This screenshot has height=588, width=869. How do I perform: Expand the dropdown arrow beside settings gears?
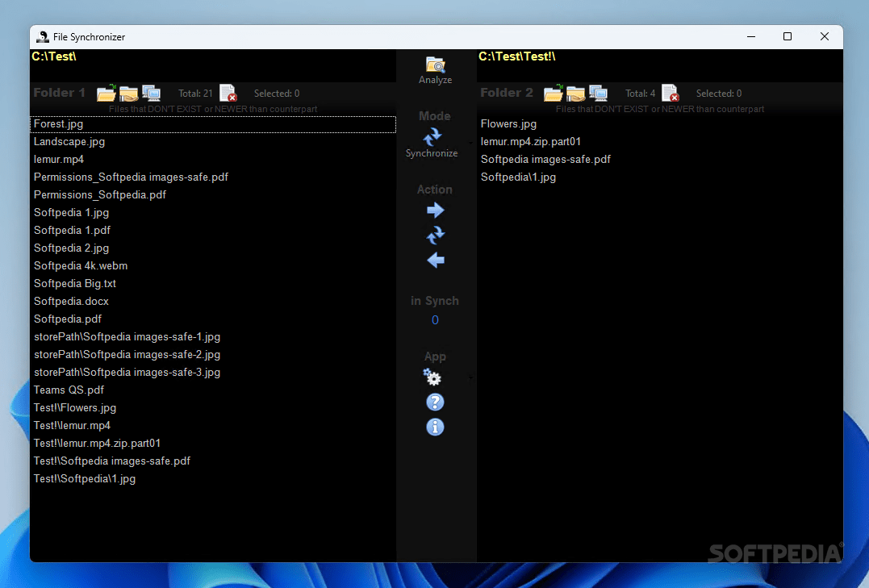point(470,378)
